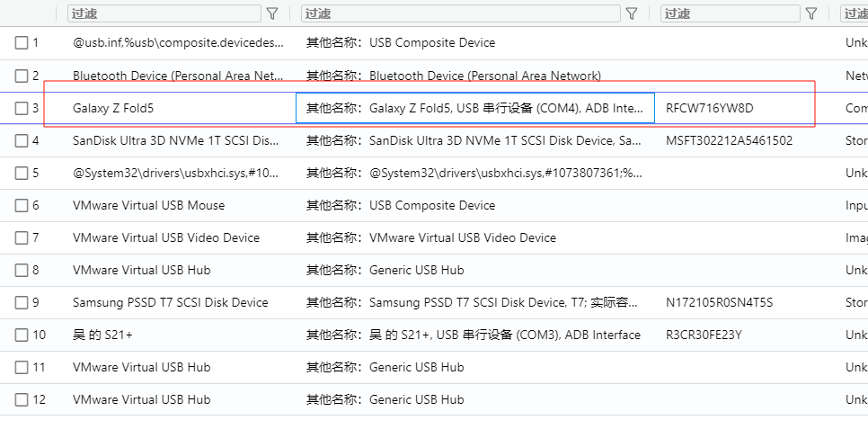
Task: Select the SanDisk Ultra 3D NVMe 1T SCSI Dis… name
Action: tap(177, 140)
